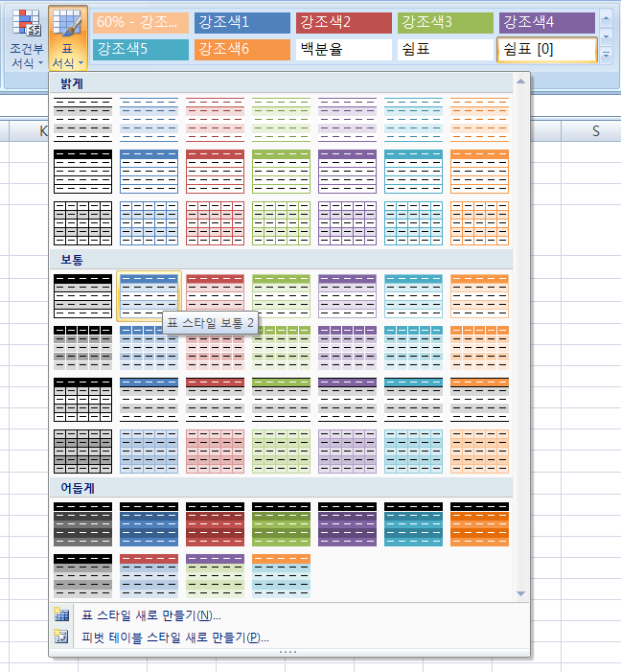Apply red-header blue style in 어둡게 last row

click(x=149, y=576)
